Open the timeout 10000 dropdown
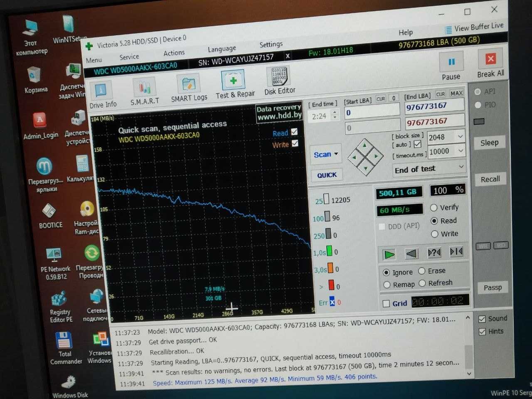The image size is (532, 399). [x=461, y=150]
